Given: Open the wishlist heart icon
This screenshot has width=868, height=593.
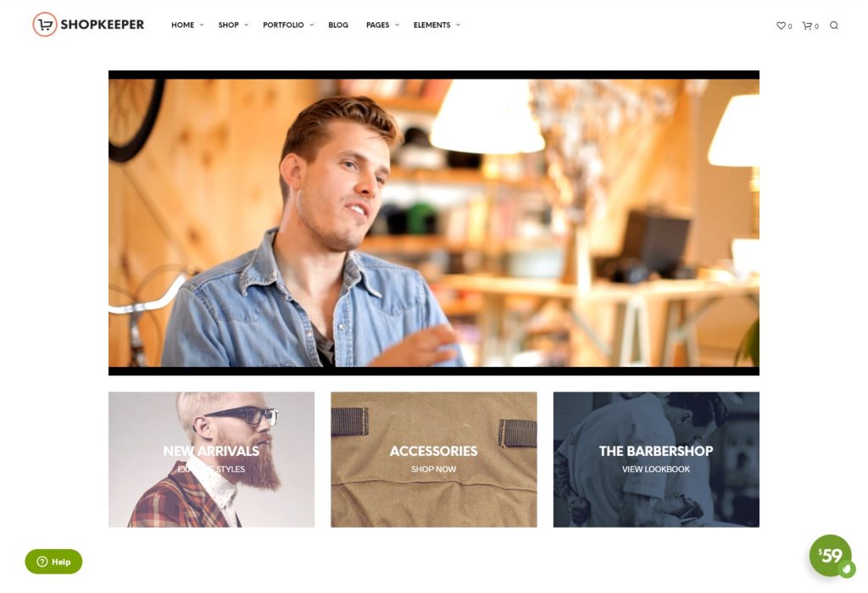Looking at the screenshot, I should pos(781,25).
